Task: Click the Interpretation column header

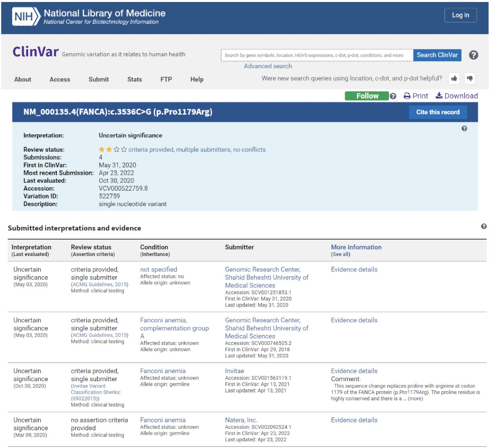Action: (31, 247)
